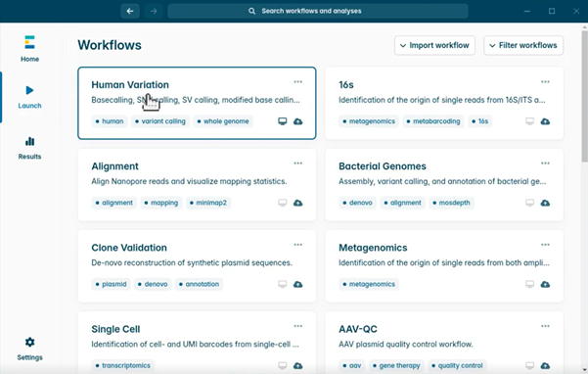Click the Bacterial Genomes local computer icon
Viewport: 588px width, 374px height.
click(x=529, y=203)
